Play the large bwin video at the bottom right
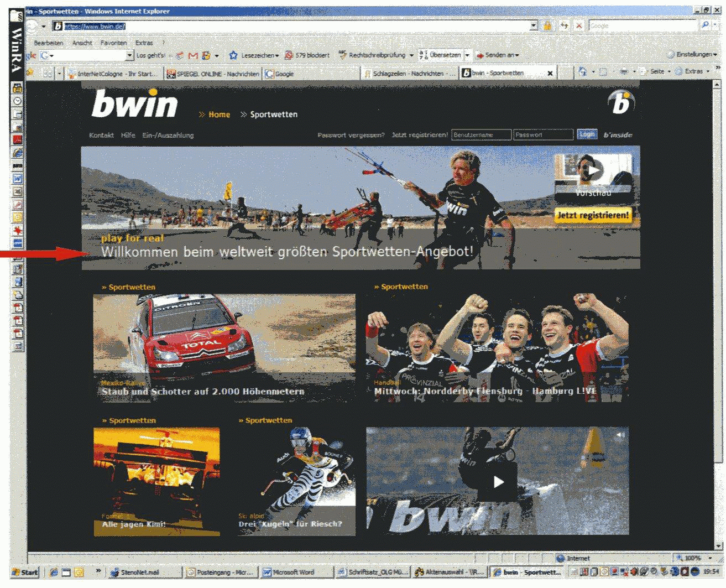The image size is (726, 588). pos(498,481)
